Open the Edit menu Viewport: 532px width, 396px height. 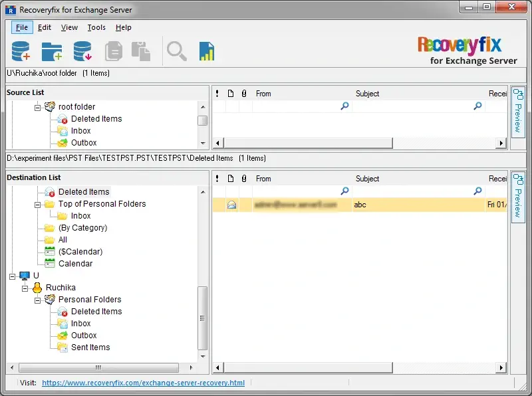45,27
